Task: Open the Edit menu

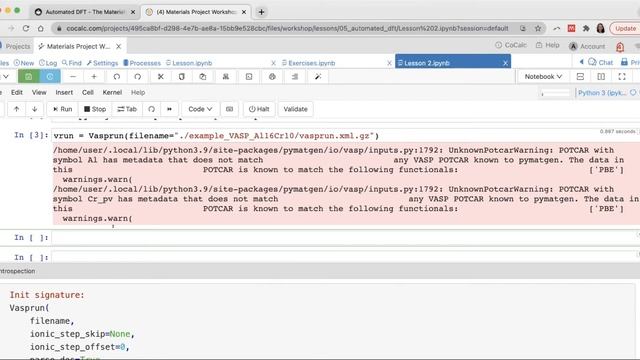Action: 17,92
